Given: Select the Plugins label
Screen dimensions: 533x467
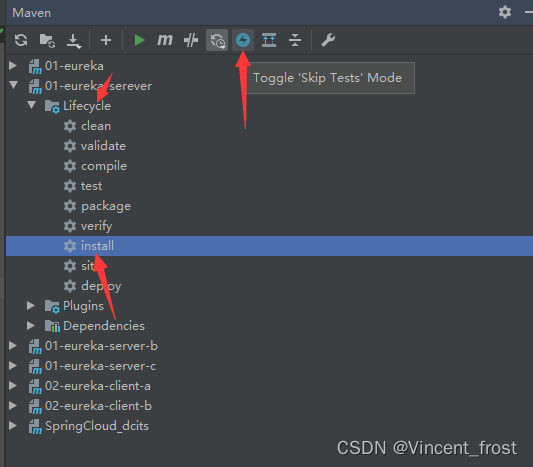Looking at the screenshot, I should pyautogui.click(x=83, y=306).
